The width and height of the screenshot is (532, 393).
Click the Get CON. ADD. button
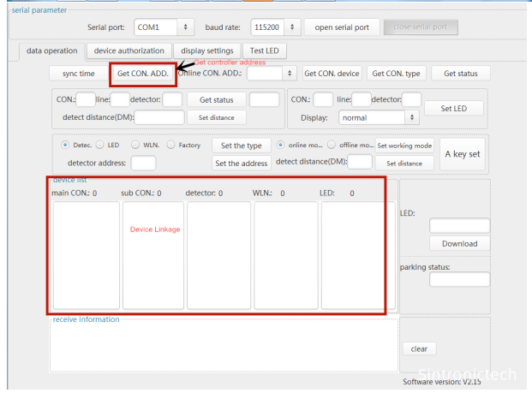[143, 74]
